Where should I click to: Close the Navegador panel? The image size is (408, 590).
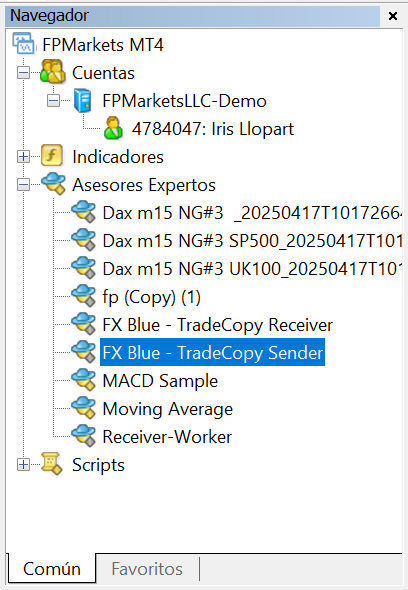(393, 16)
